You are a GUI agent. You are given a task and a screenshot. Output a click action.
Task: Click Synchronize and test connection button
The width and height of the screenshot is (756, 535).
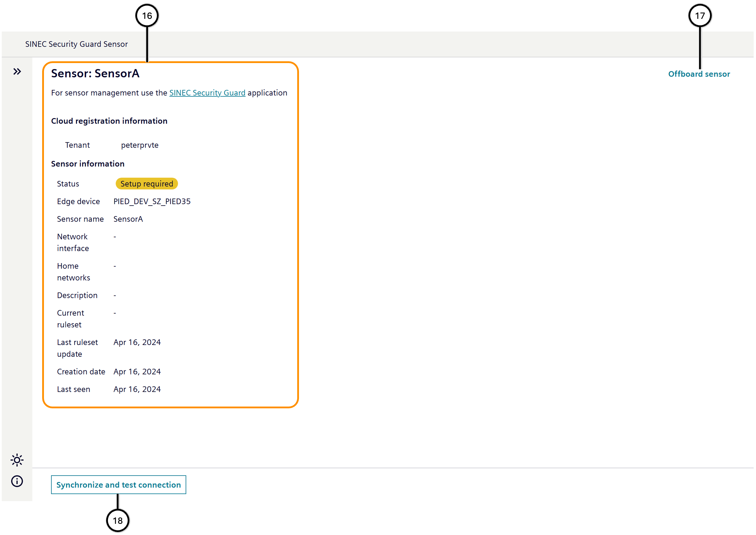point(118,485)
